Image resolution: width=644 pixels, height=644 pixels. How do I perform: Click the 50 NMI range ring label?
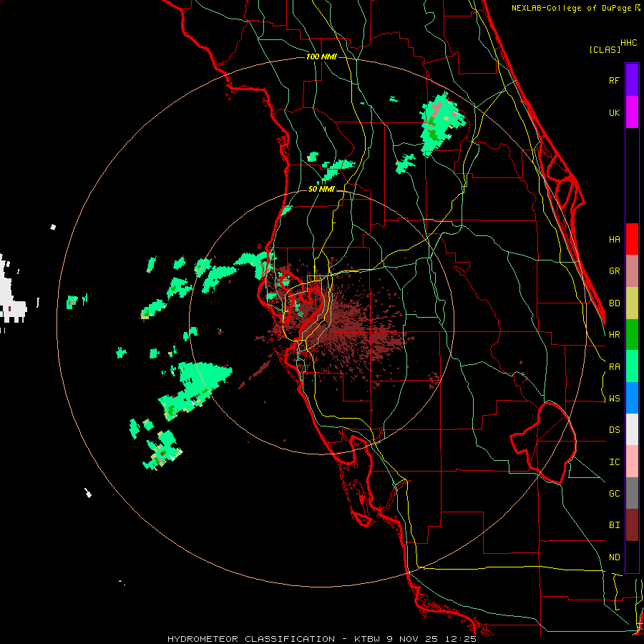click(x=321, y=189)
